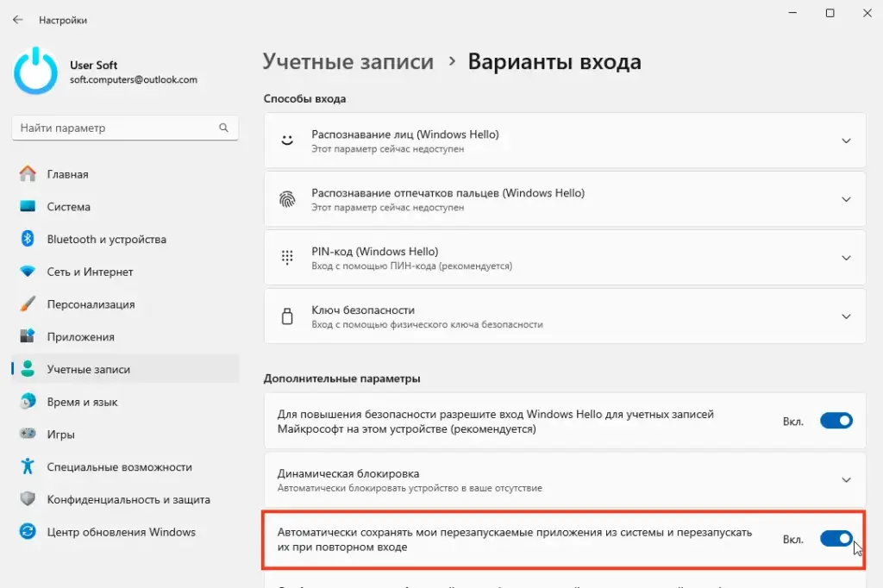Image resolution: width=883 pixels, height=588 pixels.
Task: Go to Приложения in the sidebar
Action: click(x=80, y=337)
